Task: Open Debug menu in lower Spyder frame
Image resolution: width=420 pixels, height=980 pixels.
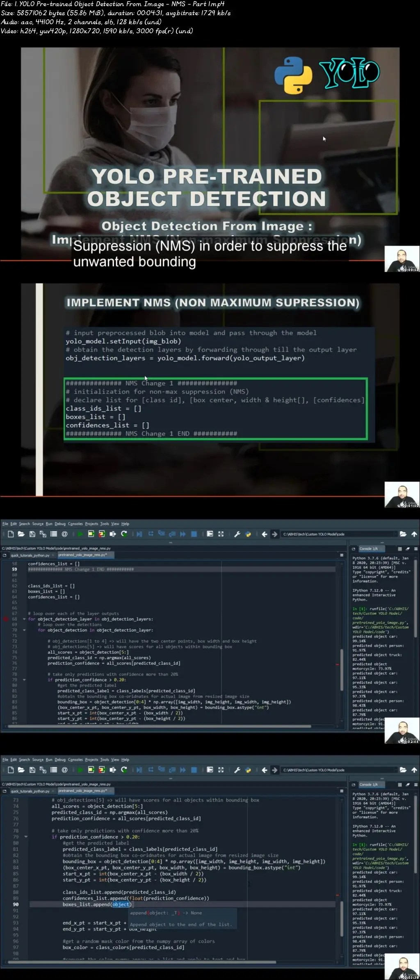Action: point(60,760)
